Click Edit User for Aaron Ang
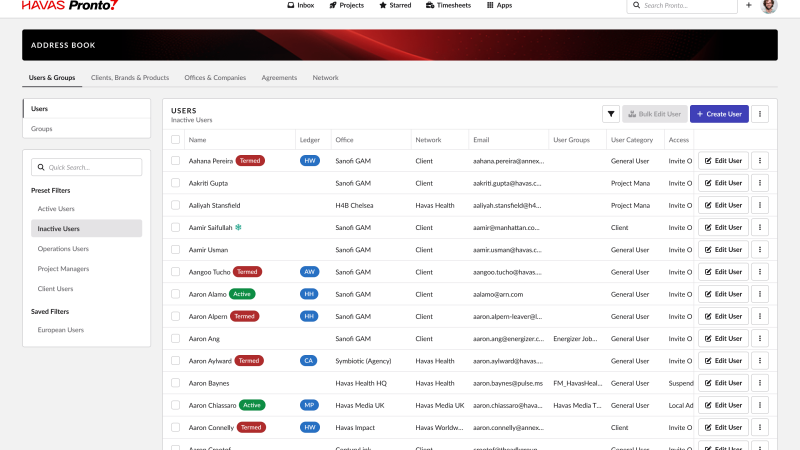The height and width of the screenshot is (450, 800). tap(723, 339)
